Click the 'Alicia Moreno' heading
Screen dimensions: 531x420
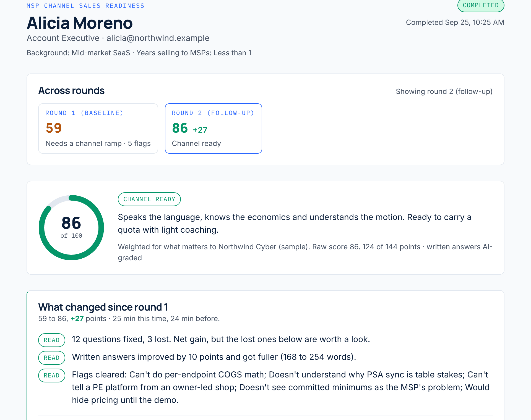tap(80, 23)
